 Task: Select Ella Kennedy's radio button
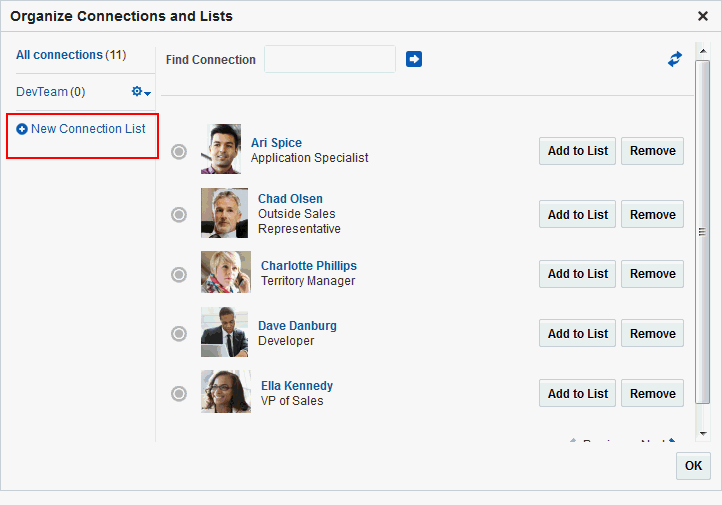179,393
